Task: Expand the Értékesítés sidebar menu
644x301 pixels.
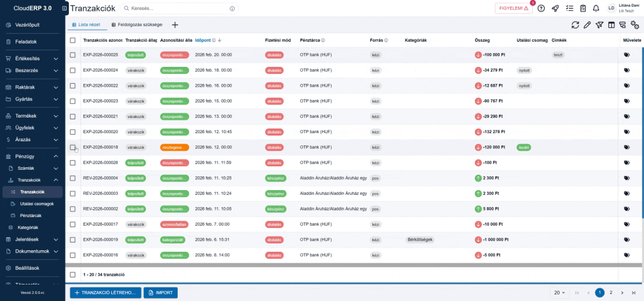Action: point(33,58)
